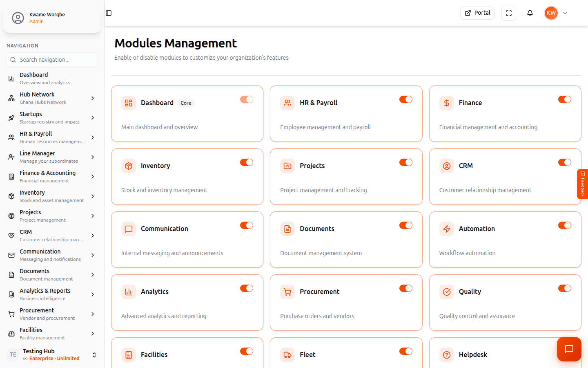
Task: Disable the HR & Payroll module
Action: pos(406,99)
